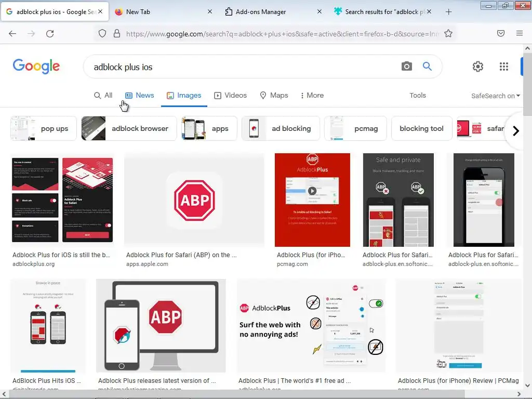
Task: Open Maps results
Action: click(274, 96)
